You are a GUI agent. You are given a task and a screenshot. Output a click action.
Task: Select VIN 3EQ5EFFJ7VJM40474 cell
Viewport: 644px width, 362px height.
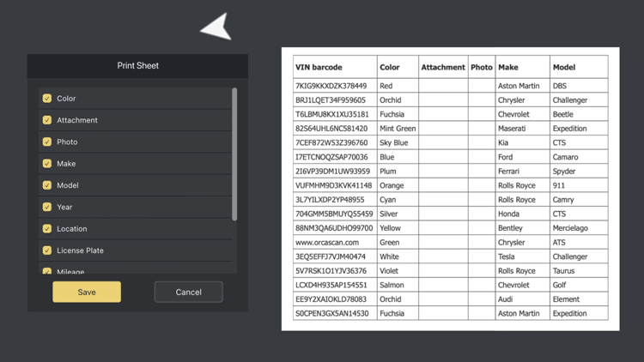[335, 256]
